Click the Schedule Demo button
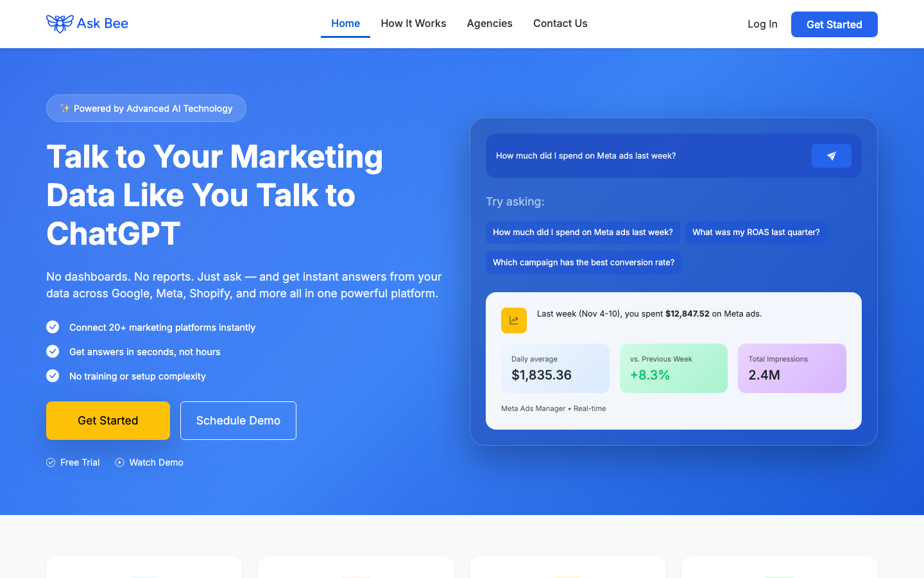This screenshot has height=578, width=924. [238, 421]
